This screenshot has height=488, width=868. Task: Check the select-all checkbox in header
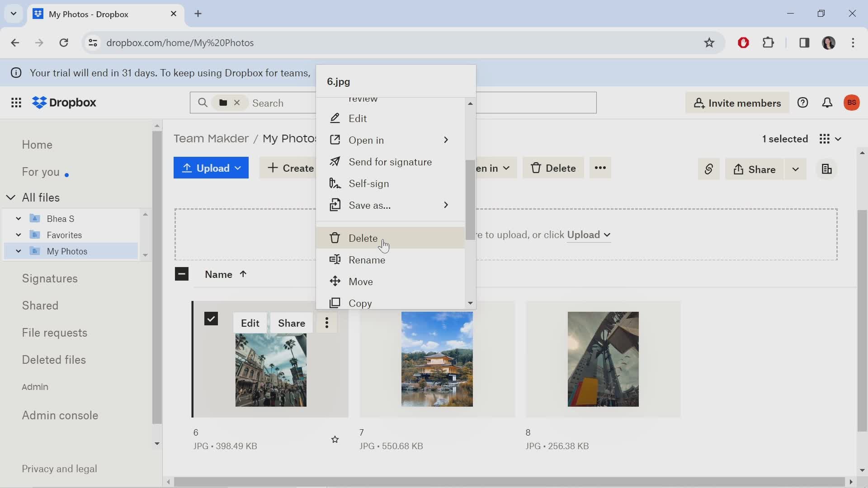(182, 273)
